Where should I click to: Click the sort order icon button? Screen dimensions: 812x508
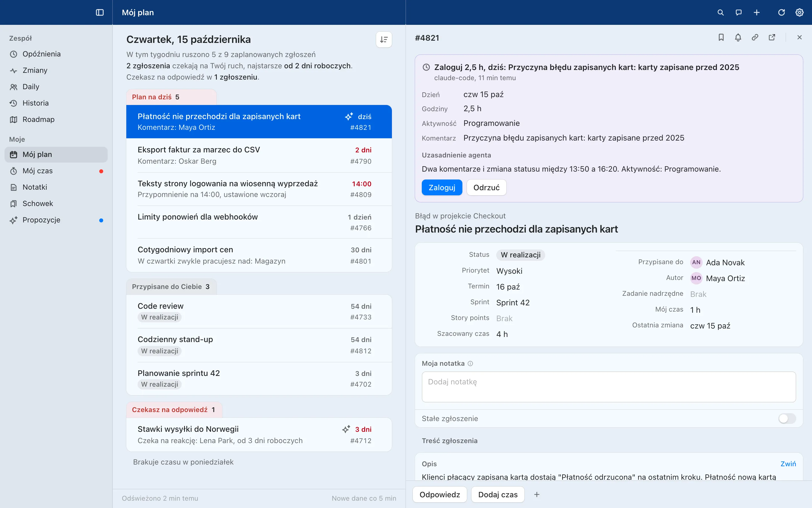384,40
